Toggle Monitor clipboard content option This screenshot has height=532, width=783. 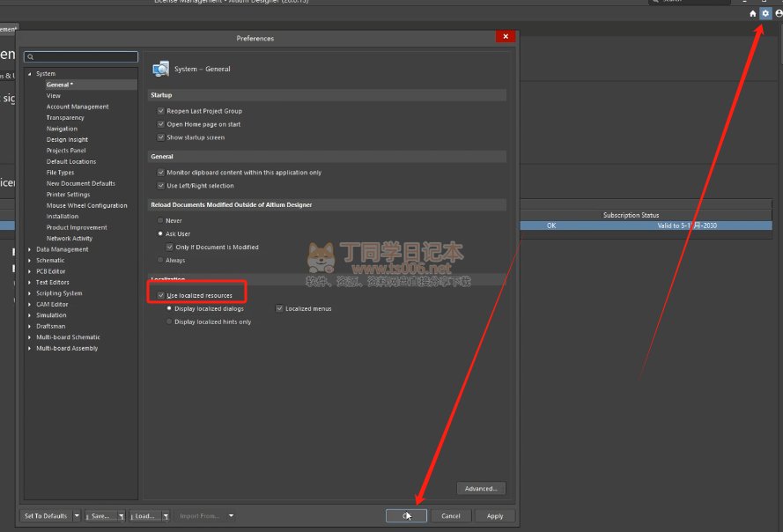pos(161,173)
